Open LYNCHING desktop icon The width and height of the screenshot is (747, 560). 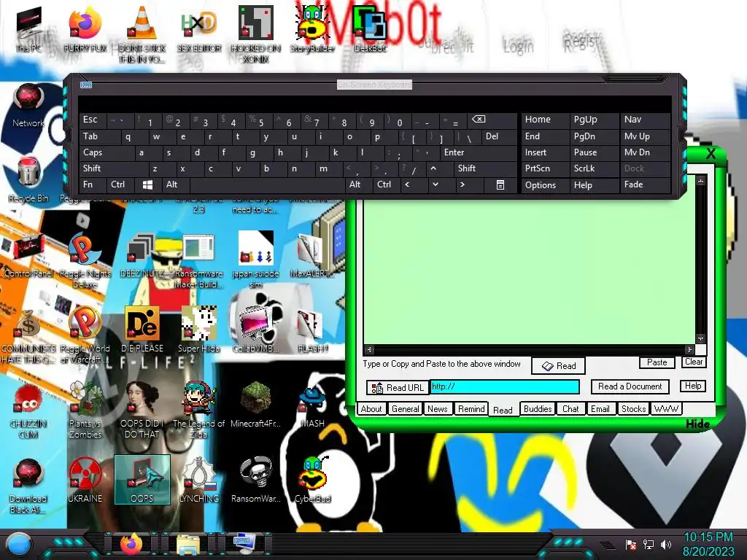tap(198, 480)
